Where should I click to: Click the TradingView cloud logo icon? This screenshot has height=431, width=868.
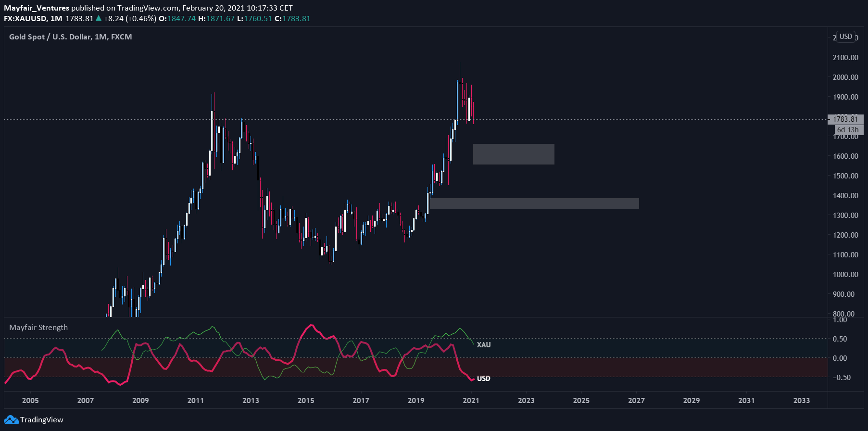(11, 420)
